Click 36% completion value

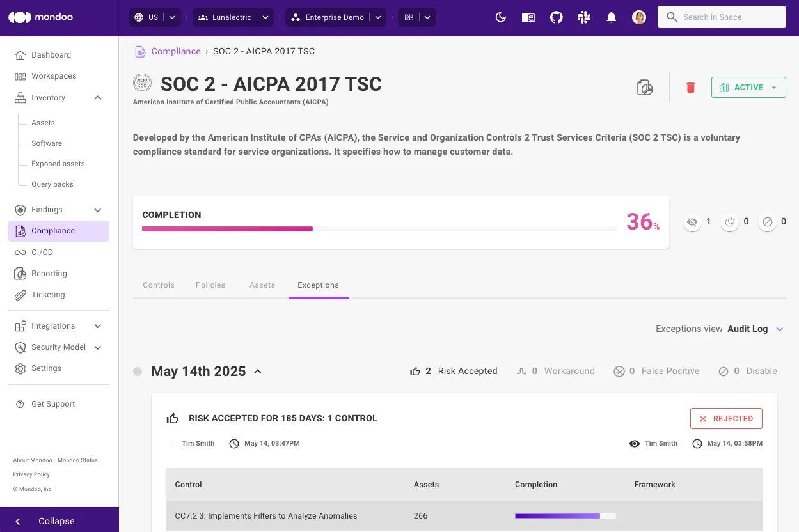pyautogui.click(x=642, y=222)
